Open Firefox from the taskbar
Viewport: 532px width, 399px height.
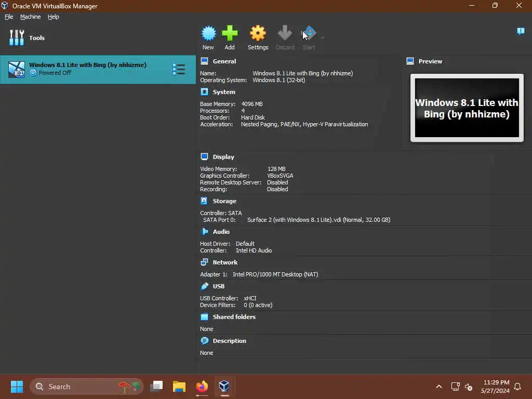(x=202, y=387)
